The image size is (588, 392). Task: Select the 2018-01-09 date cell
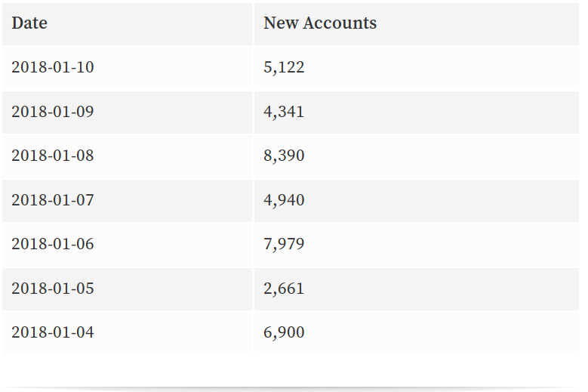click(53, 112)
